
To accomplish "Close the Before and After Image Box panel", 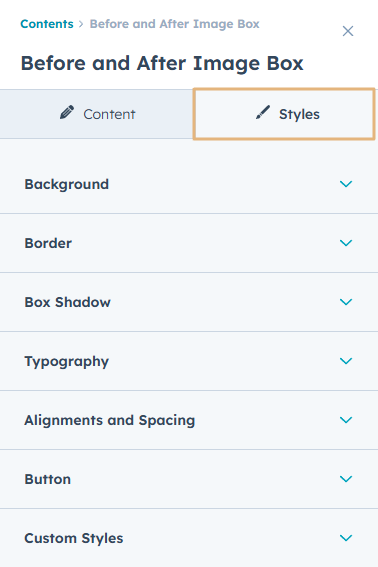I will [x=348, y=31].
